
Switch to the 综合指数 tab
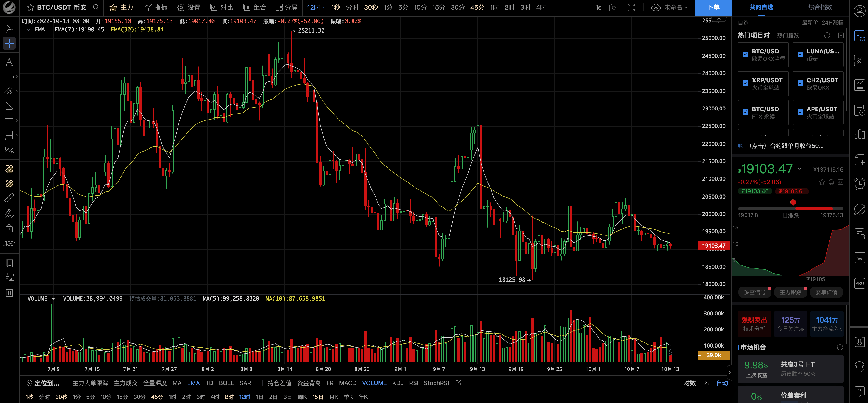point(820,7)
